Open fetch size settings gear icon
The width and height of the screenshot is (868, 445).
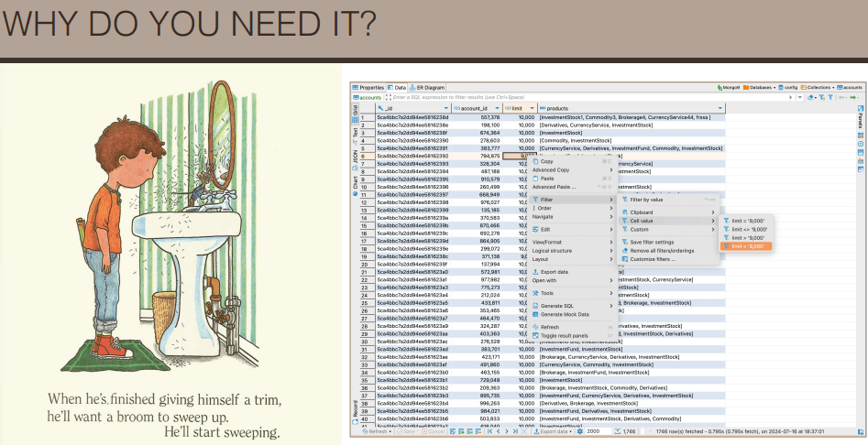[x=581, y=432]
